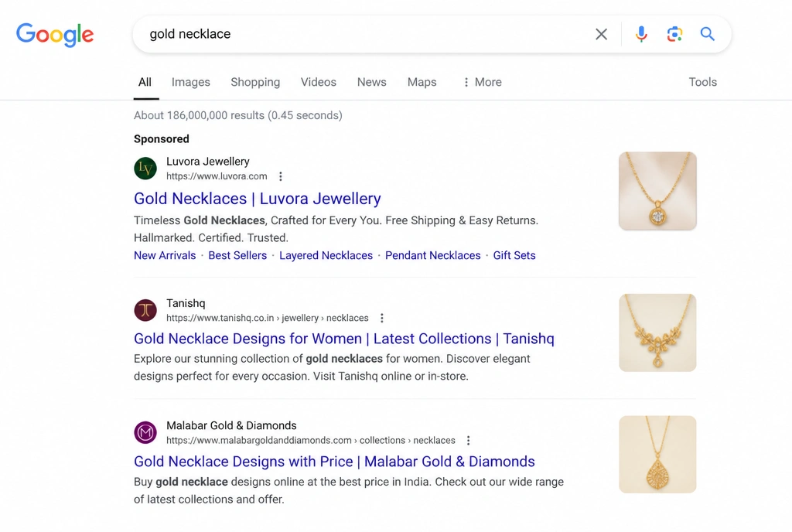
Task: Click the tanishq.co.in jewellery necklaces URL
Action: pyautogui.click(x=267, y=318)
